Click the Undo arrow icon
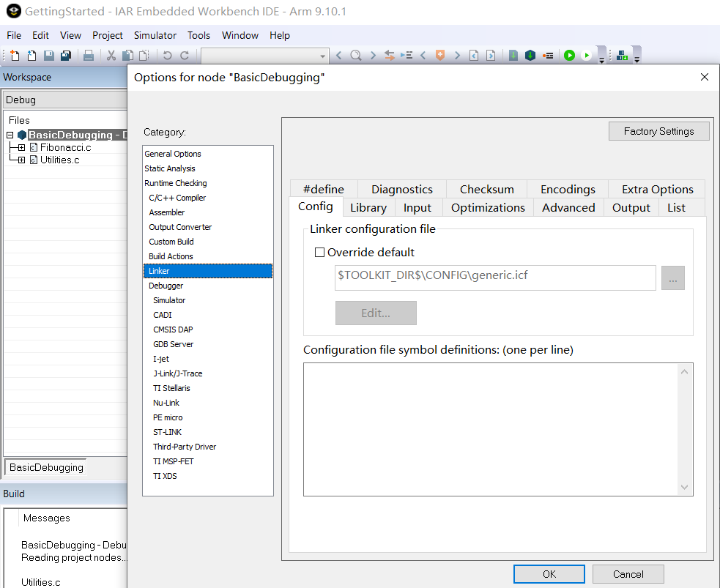720x588 pixels. [167, 56]
